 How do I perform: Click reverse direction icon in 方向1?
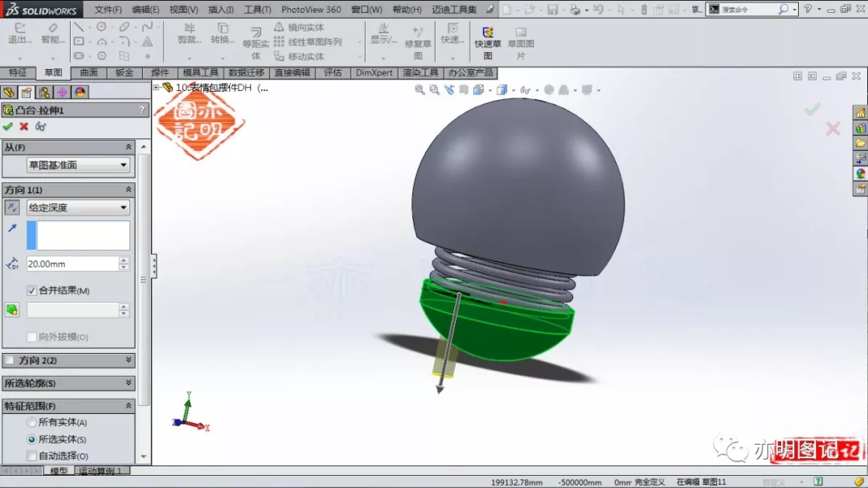[11, 207]
